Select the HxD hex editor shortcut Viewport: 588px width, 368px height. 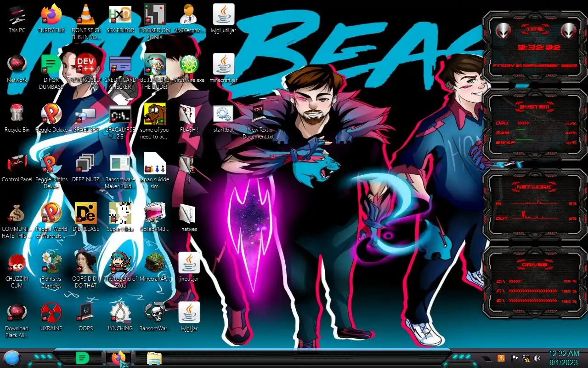click(x=120, y=19)
